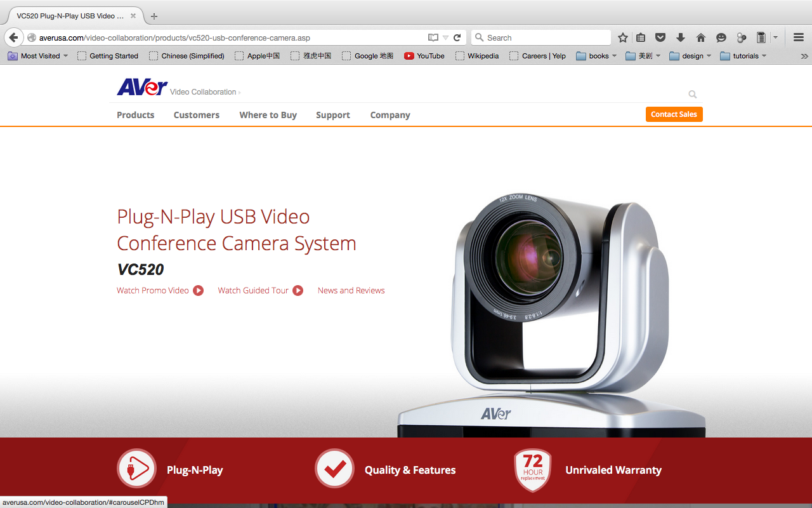Click the Watch Guided Tour link

(253, 290)
